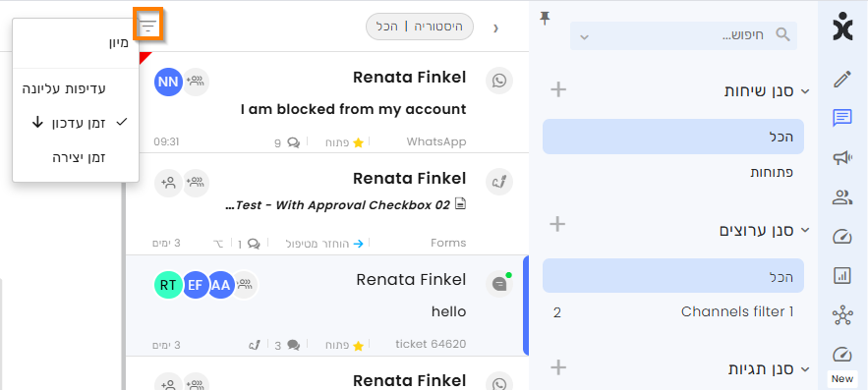Open the היסטוריה | הכל pill selector
This screenshot has width=868, height=390.
[420, 27]
